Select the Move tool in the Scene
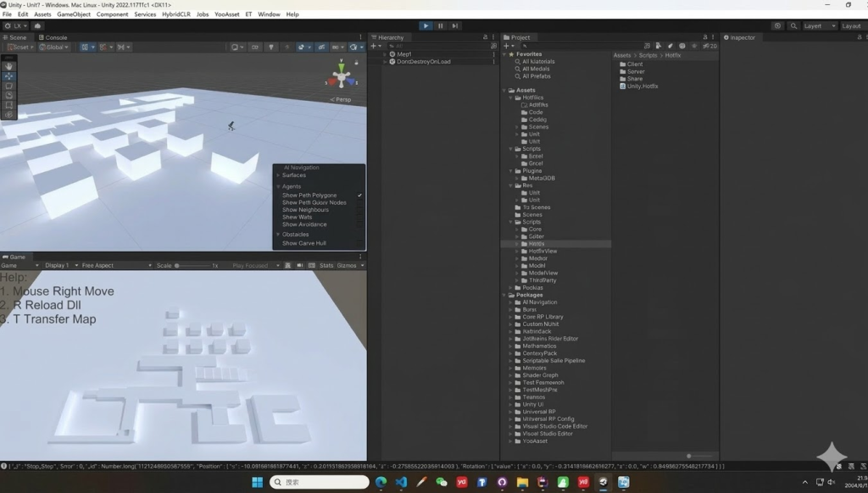 [x=9, y=76]
